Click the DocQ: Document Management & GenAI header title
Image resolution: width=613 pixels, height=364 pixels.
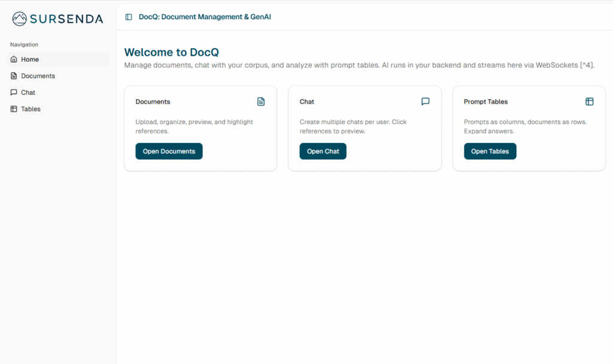tap(205, 17)
